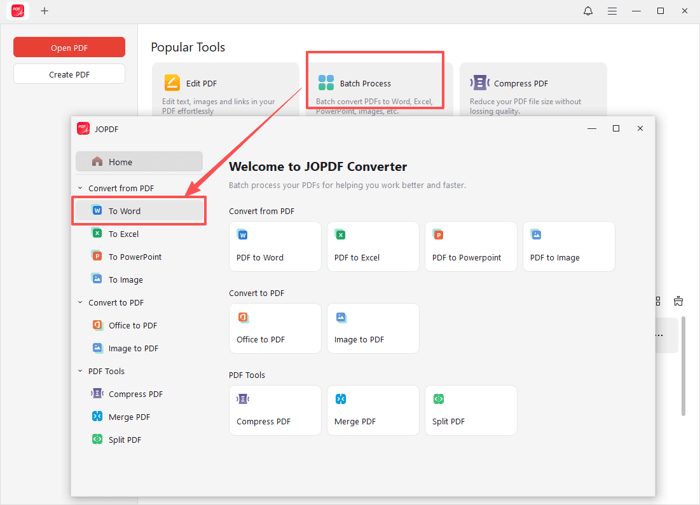Click the image icon beside sidebar Image to PDF
This screenshot has width=700, height=505.
click(x=97, y=347)
